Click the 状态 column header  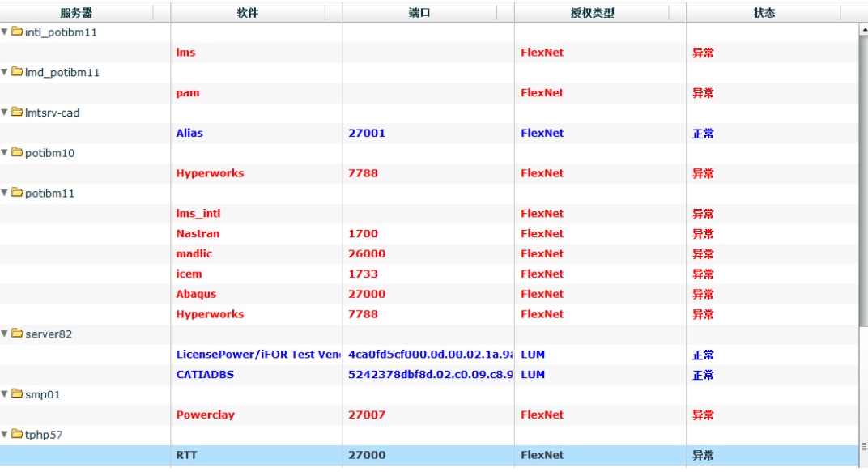click(x=764, y=12)
